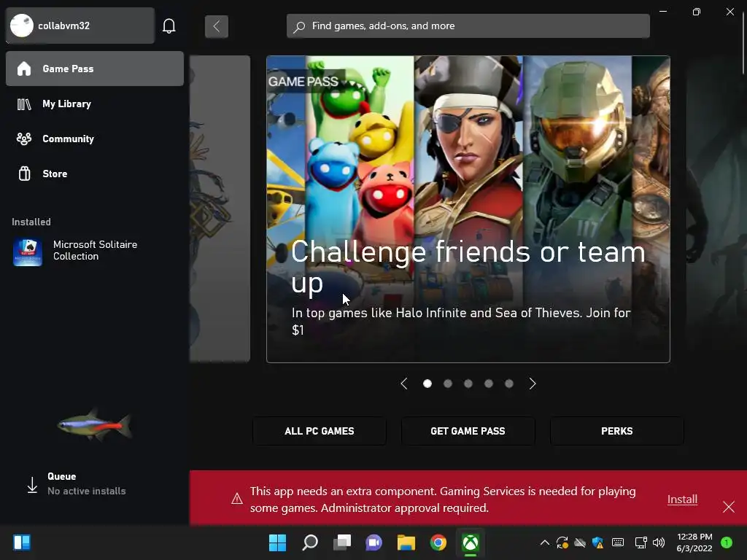747x560 pixels.
Task: Open the Challenge friends or team up banner
Action: 468,209
